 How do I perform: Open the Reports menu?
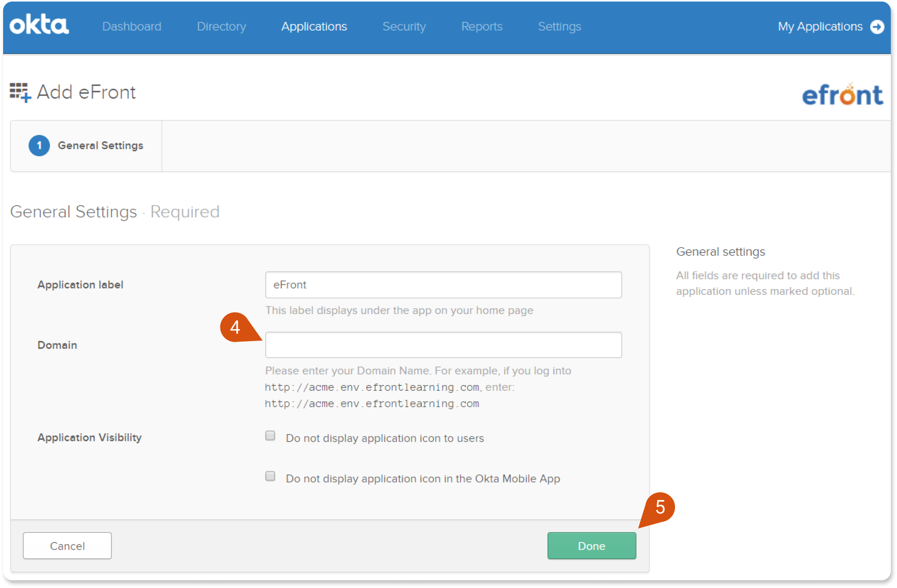coord(481,26)
